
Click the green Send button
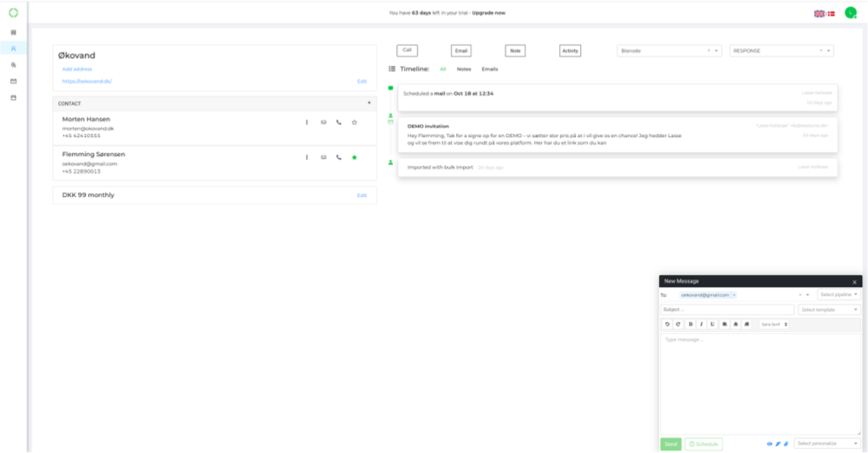coord(670,443)
